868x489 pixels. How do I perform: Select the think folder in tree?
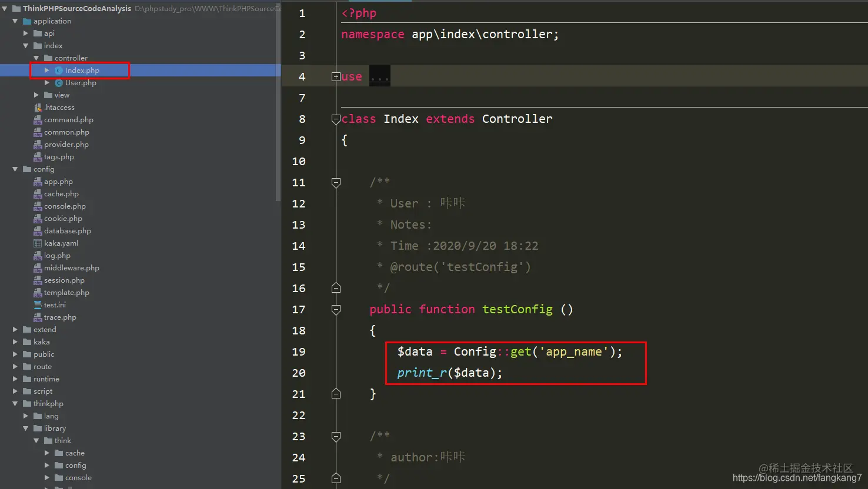tap(63, 440)
